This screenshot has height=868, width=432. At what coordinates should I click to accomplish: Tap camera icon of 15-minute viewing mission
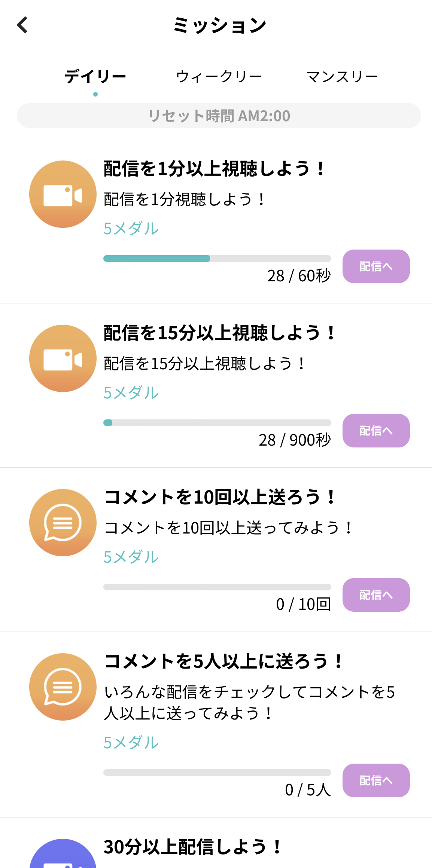pyautogui.click(x=63, y=358)
